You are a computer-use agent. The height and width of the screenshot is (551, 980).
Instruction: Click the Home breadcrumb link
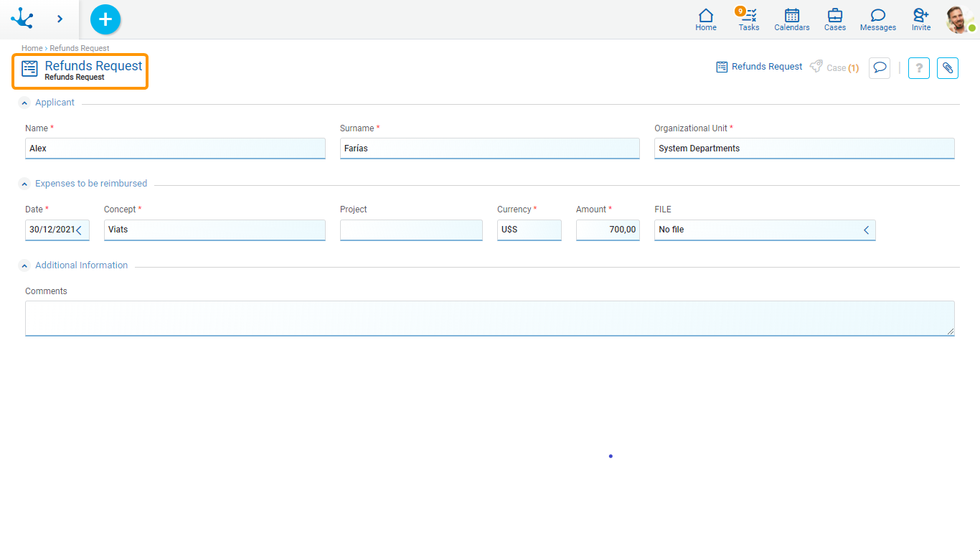32,48
